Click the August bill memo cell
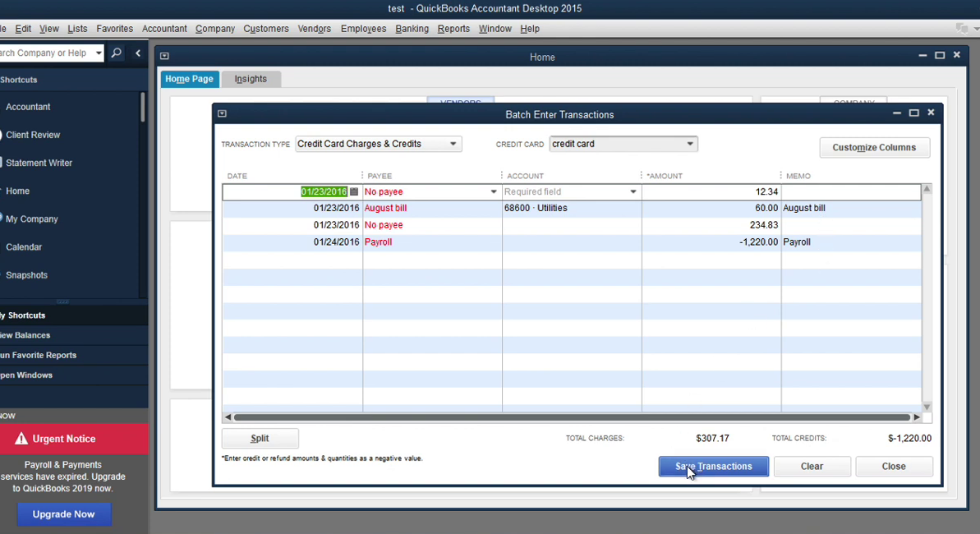The width and height of the screenshot is (980, 534). click(851, 208)
